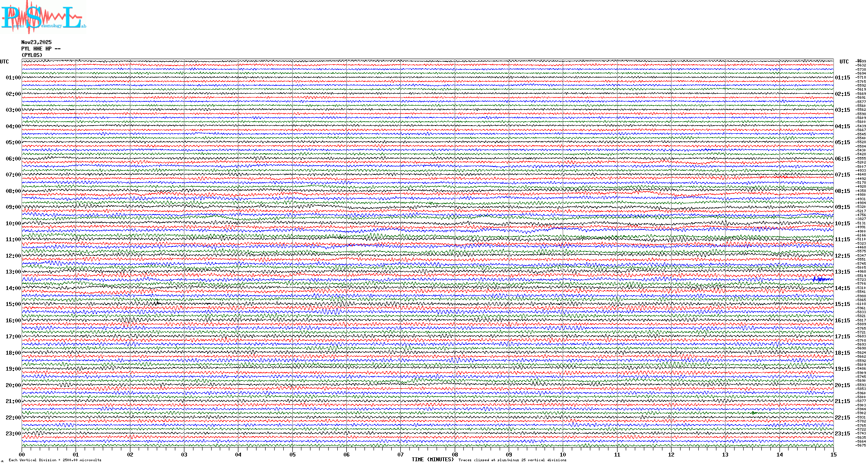Click the minute 15 tick label

pos(833,455)
